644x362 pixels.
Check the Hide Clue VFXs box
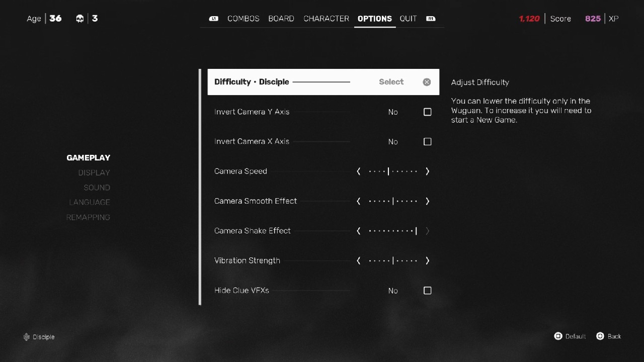point(427,290)
